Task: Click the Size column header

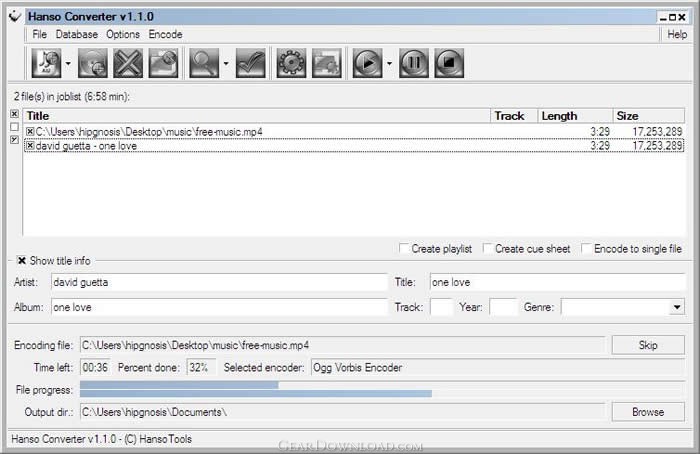Action: (649, 116)
